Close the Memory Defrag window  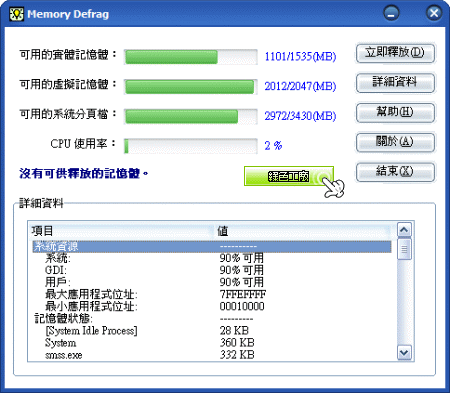point(434,14)
